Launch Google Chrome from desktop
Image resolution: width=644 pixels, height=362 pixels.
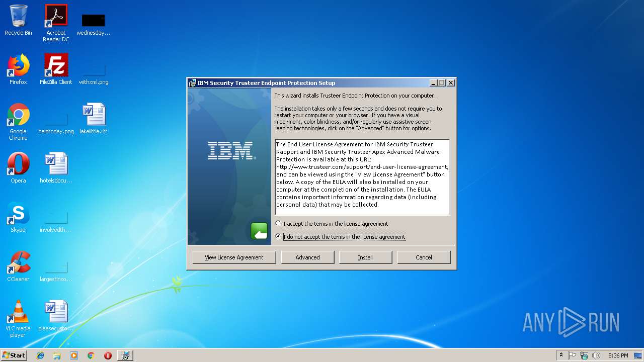click(18, 122)
